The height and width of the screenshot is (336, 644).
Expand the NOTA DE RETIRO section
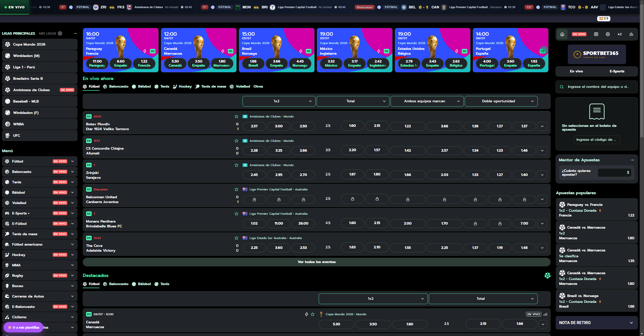coord(597,323)
